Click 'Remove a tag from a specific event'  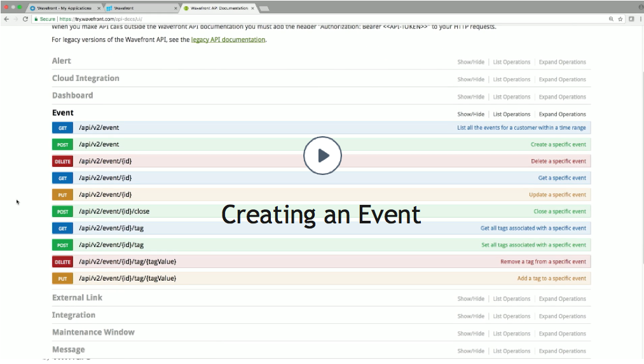pyautogui.click(x=544, y=262)
